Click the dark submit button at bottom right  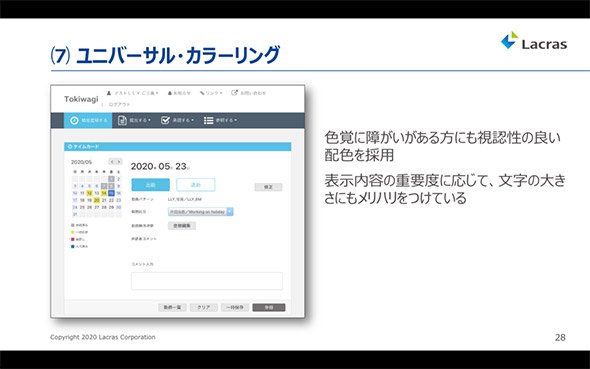pos(269,307)
